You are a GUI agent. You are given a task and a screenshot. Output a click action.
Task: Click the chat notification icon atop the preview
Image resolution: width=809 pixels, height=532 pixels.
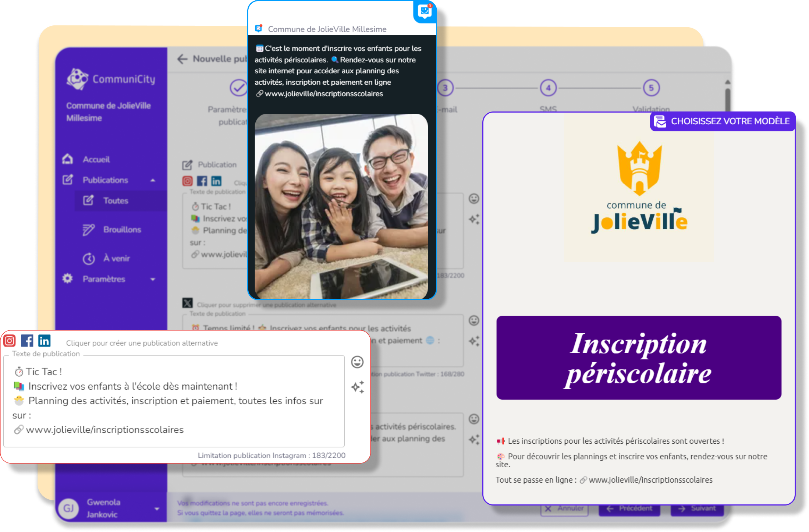425,11
